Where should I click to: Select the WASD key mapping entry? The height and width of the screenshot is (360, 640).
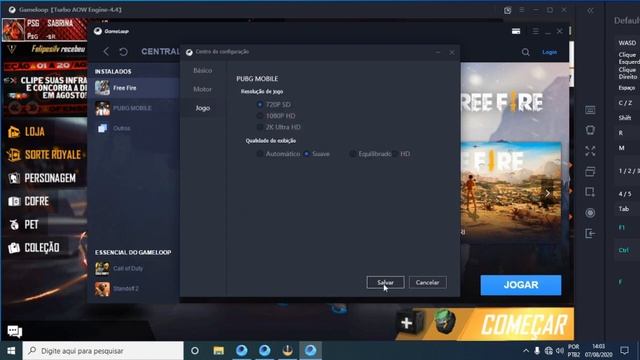click(x=627, y=43)
